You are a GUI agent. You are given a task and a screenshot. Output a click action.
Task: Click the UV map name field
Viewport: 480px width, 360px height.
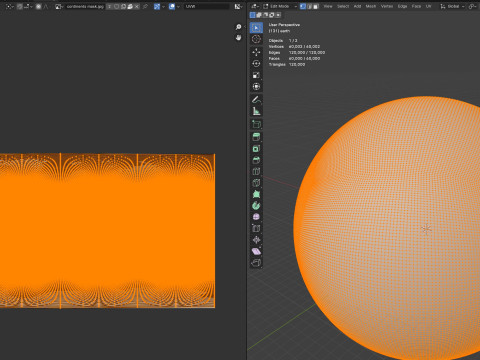207,6
